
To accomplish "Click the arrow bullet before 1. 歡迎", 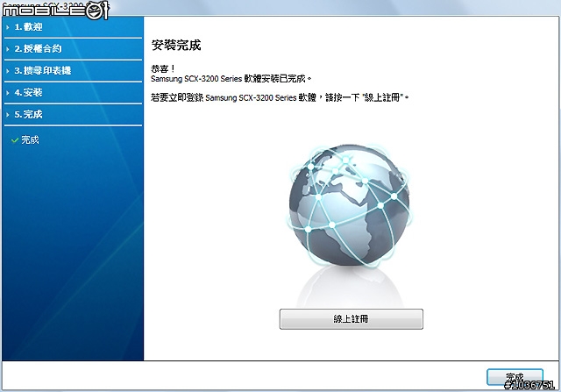I will (8, 27).
